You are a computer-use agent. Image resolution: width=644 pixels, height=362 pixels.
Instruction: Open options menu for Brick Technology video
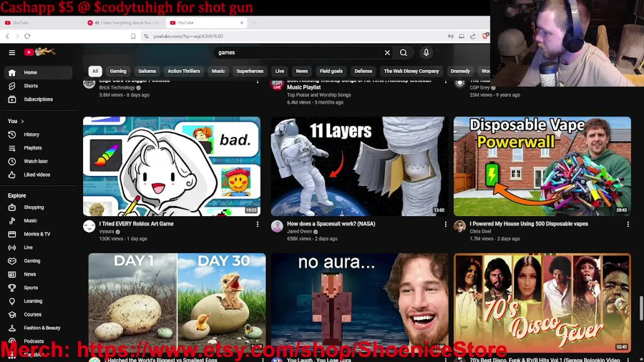click(257, 81)
